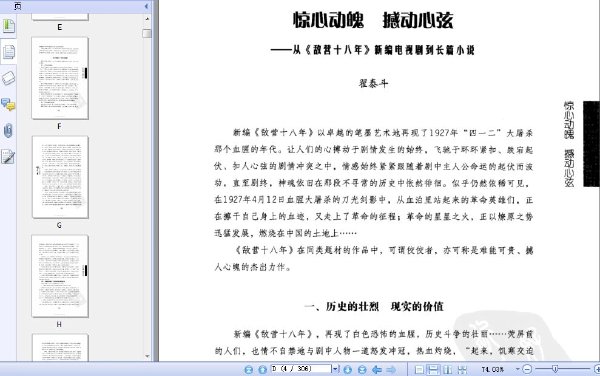This screenshot has width=600, height=376.
Task: Open the Layers panel icon
Action: [8, 78]
